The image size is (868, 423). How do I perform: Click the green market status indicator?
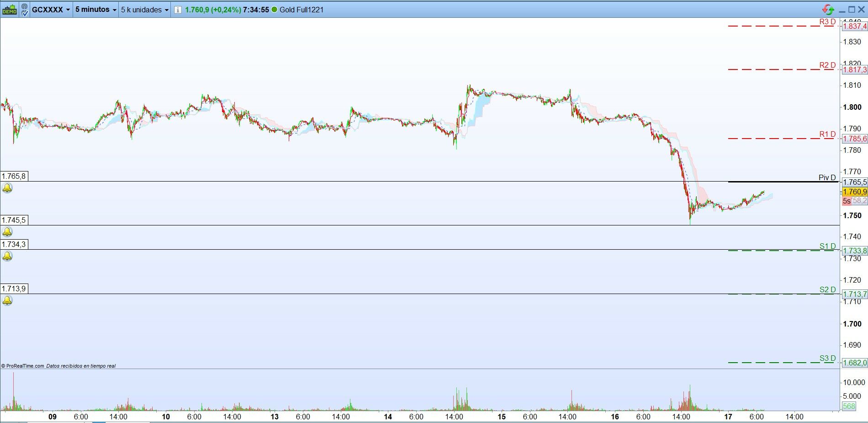pyautogui.click(x=275, y=10)
